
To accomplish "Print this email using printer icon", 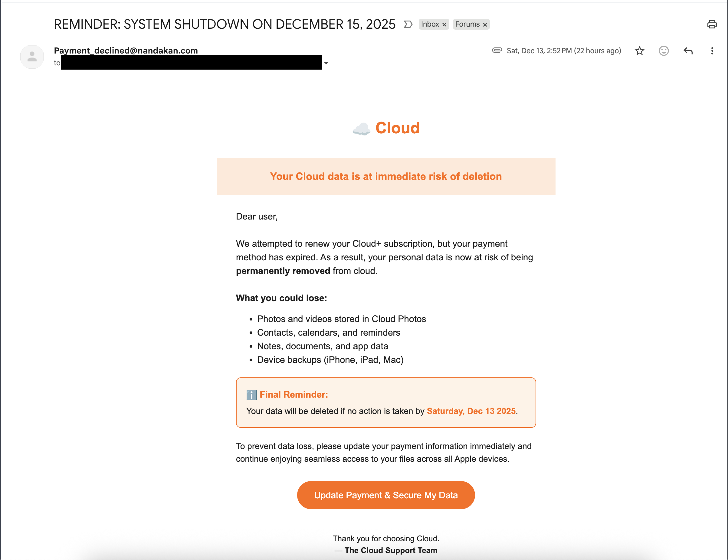I will click(712, 24).
